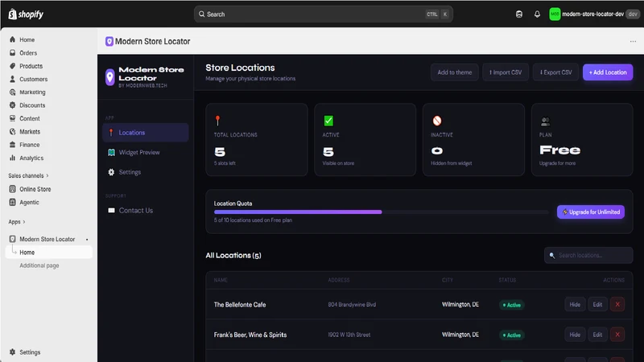Delete The Bellefonte Cafe with red X
Viewport: 644px width, 362px height.
click(x=617, y=305)
